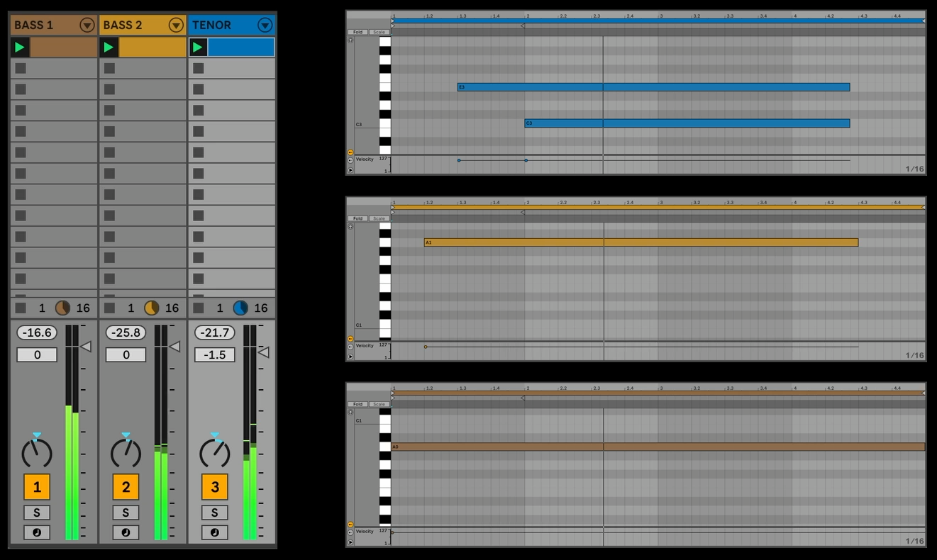
Task: Solo the BASS 2 track
Action: pyautogui.click(x=126, y=513)
